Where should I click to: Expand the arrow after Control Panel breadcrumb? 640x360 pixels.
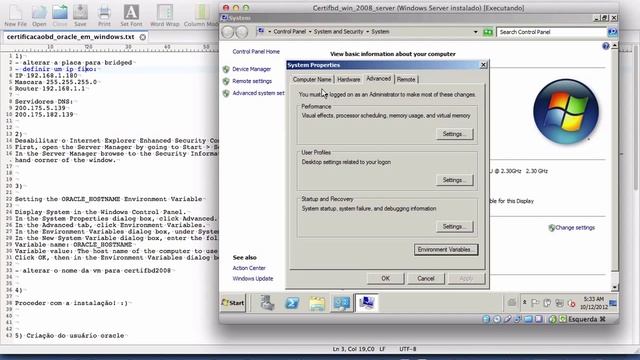[x=310, y=32]
